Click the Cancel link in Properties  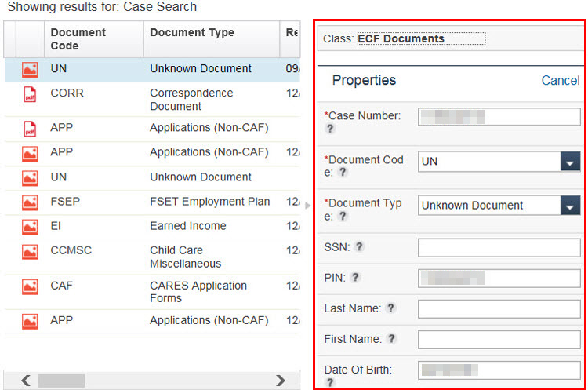point(560,81)
